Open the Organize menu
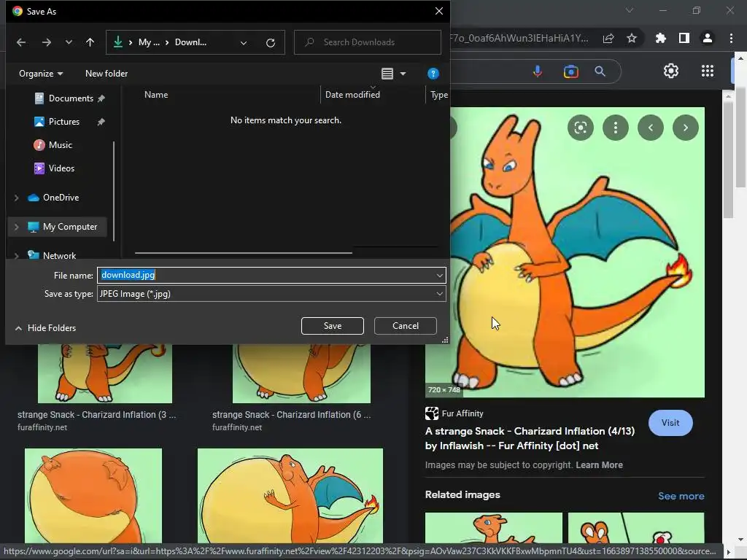 [x=41, y=74]
